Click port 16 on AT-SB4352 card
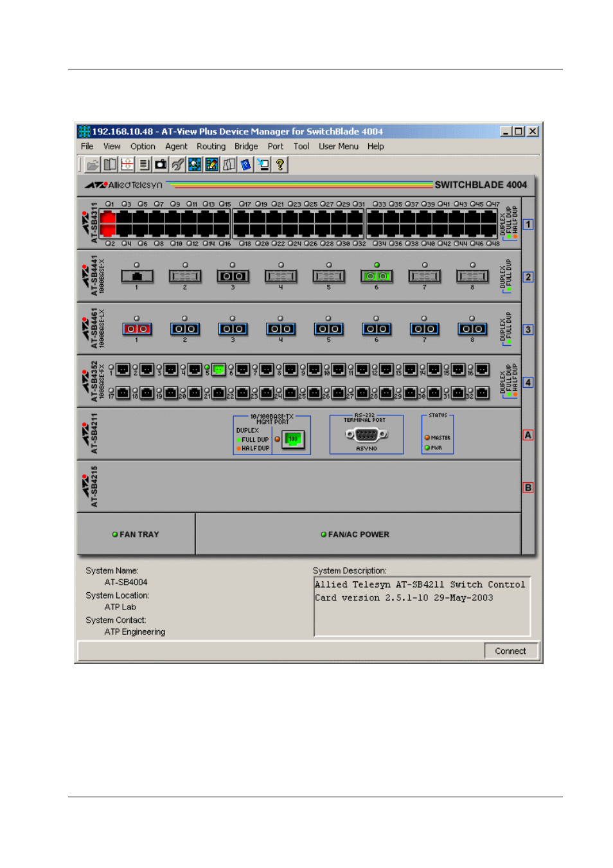 482,370
